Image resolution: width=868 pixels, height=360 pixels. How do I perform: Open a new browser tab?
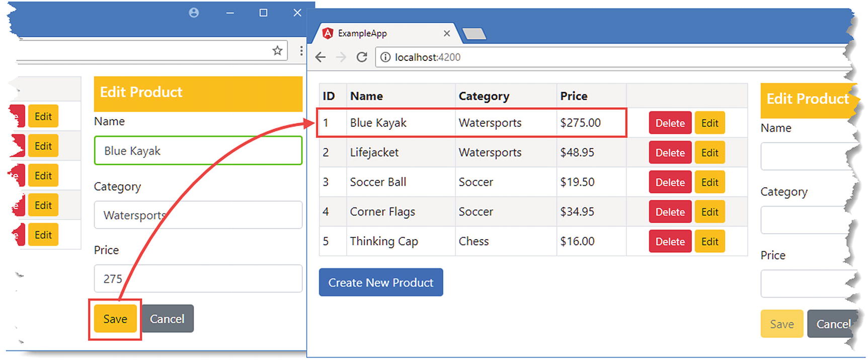474,34
